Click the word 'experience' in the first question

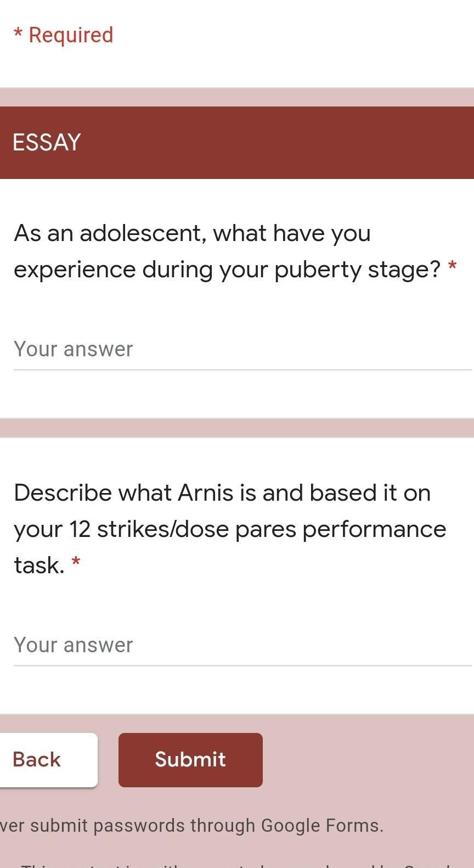click(x=75, y=270)
